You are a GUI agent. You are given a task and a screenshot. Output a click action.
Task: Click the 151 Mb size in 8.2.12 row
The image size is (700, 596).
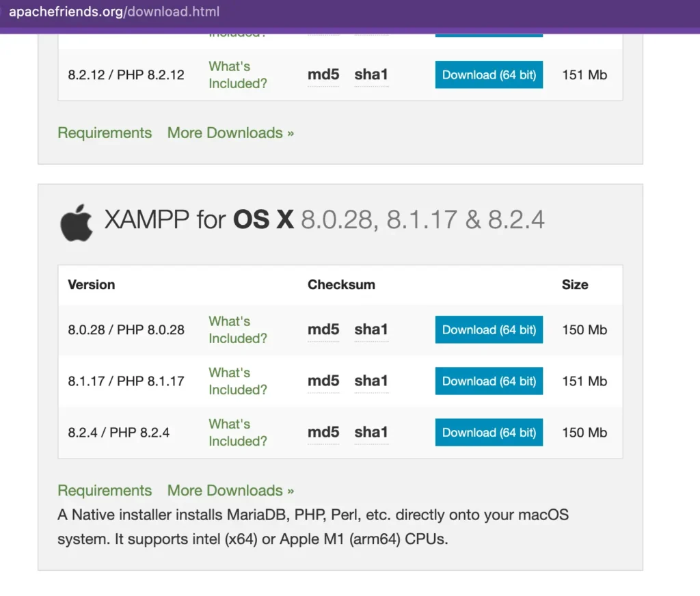[x=584, y=75]
